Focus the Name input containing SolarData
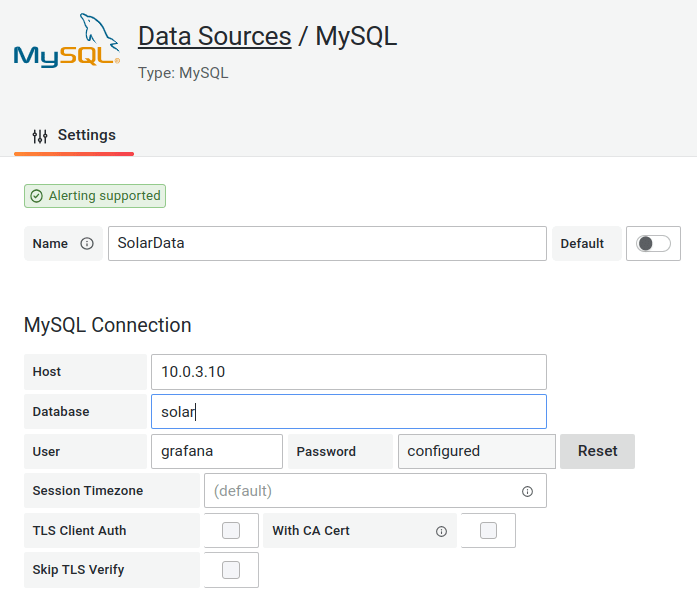This screenshot has height=615, width=697. [x=327, y=244]
